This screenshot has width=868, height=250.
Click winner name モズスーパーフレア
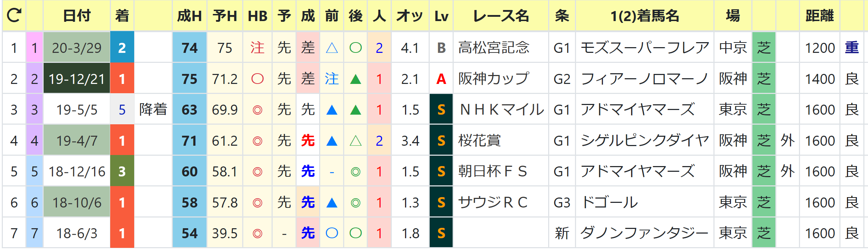pos(645,47)
